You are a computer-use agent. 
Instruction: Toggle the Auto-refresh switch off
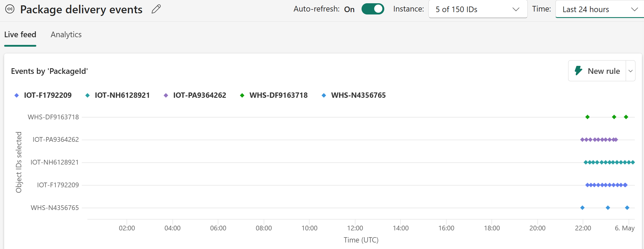coord(373,9)
